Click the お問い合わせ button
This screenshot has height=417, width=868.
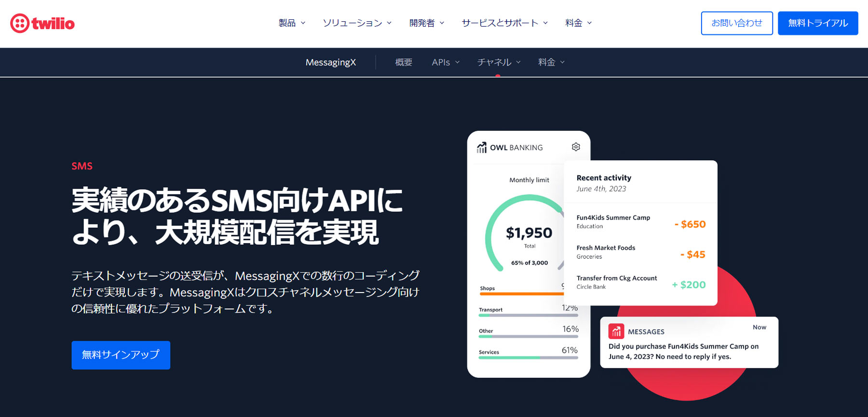(x=737, y=23)
